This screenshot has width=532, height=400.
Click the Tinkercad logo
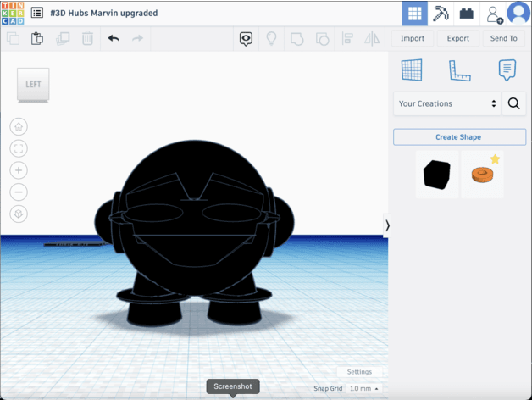click(x=13, y=14)
